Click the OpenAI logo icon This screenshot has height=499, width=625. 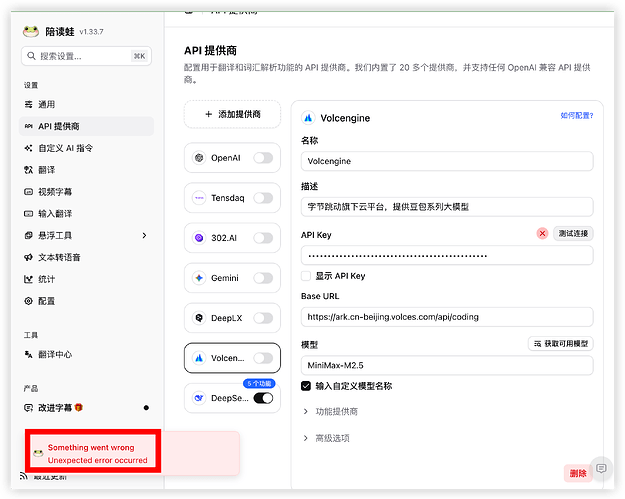click(x=199, y=158)
